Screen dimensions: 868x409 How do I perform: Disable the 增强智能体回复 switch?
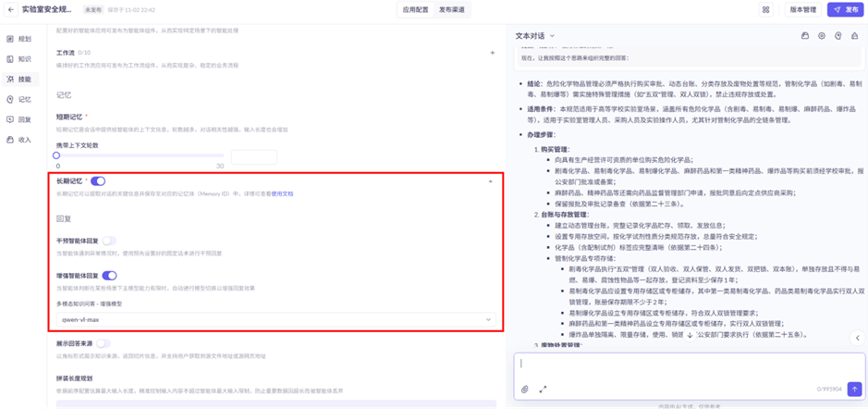pos(110,276)
